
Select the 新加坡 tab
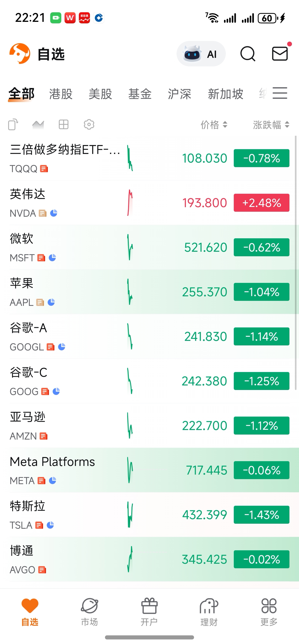(226, 94)
